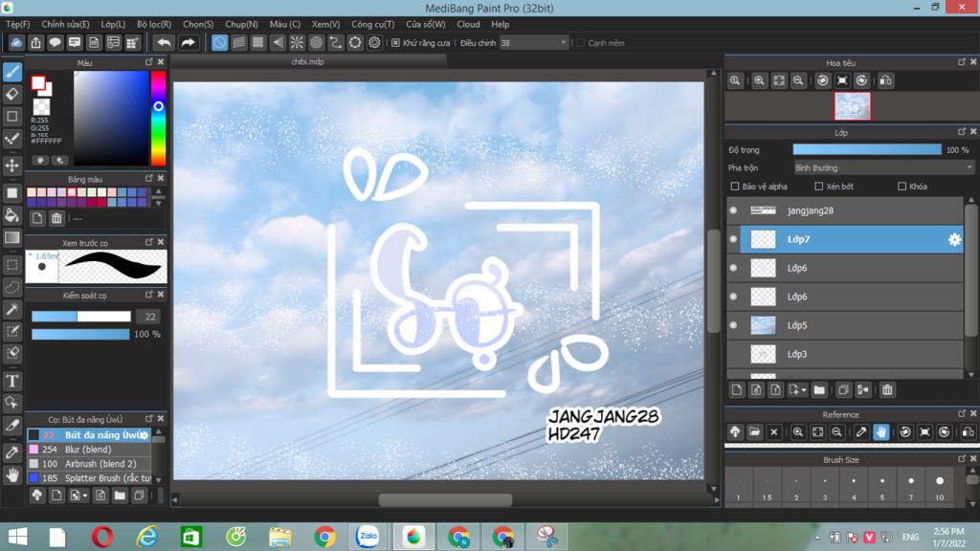Select the Hand pan tool

click(11, 474)
